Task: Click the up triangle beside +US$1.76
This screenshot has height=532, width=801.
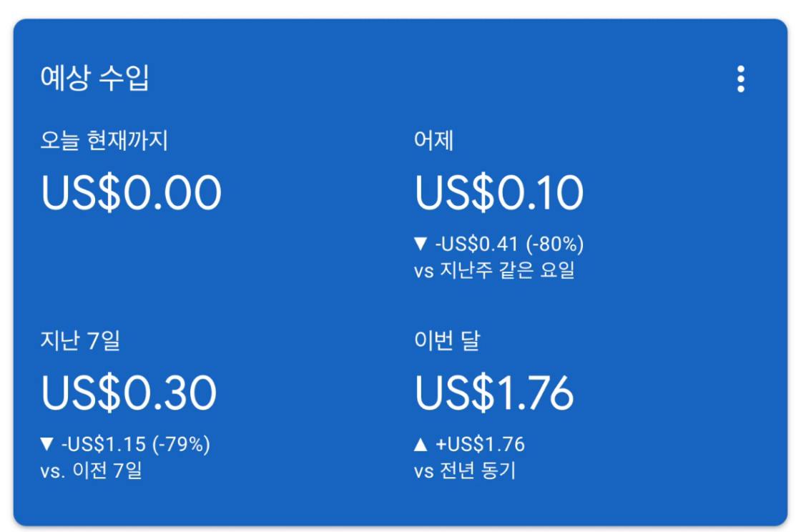Action: (x=421, y=445)
